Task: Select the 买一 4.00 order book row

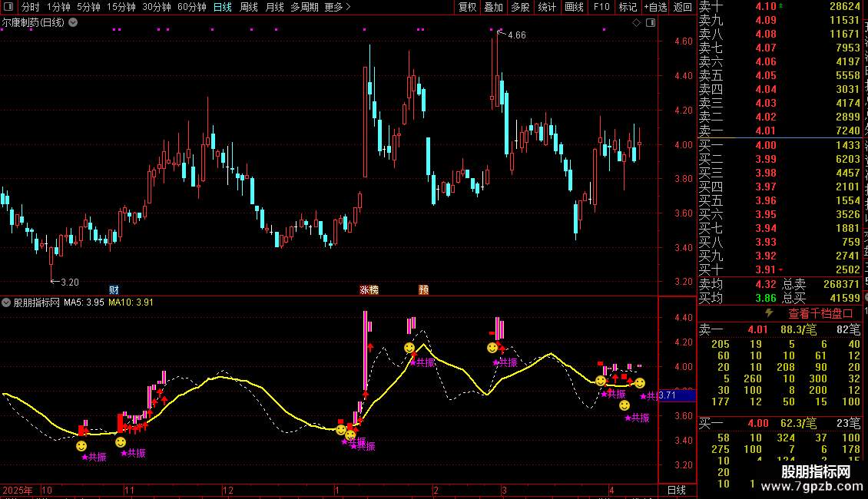Action: (780, 145)
